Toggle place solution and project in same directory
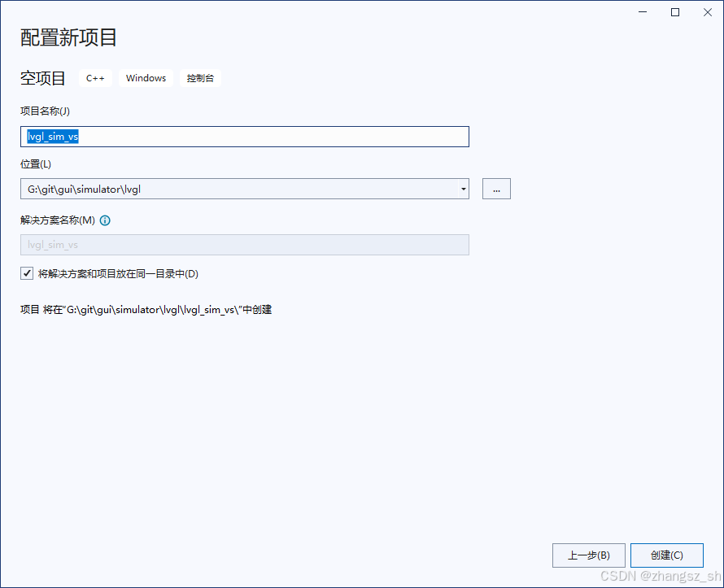 [x=27, y=273]
